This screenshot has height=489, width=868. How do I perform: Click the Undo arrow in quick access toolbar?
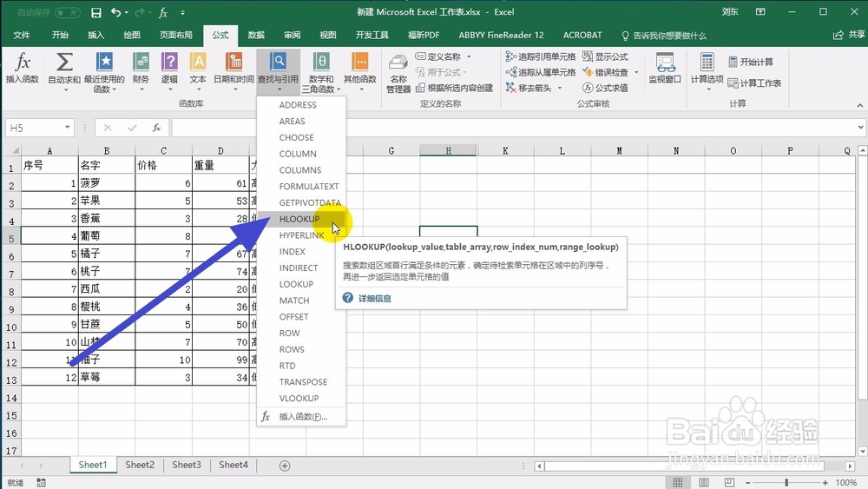coord(115,12)
